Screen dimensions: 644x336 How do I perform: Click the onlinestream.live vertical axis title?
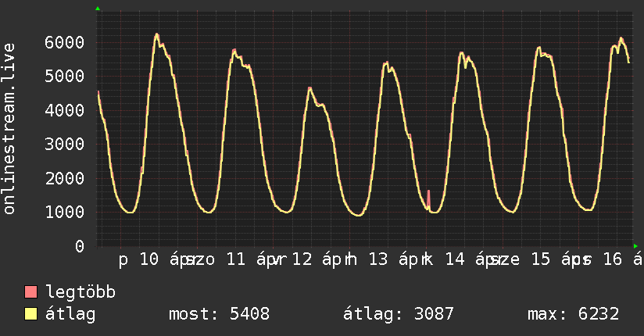[9, 129]
